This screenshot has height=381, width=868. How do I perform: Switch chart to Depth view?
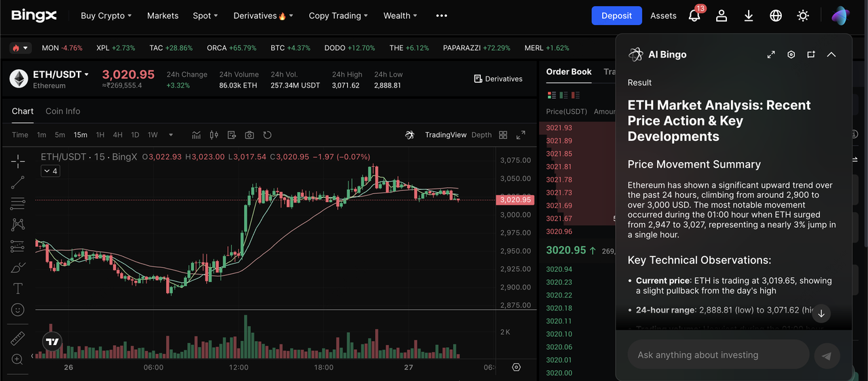[481, 135]
